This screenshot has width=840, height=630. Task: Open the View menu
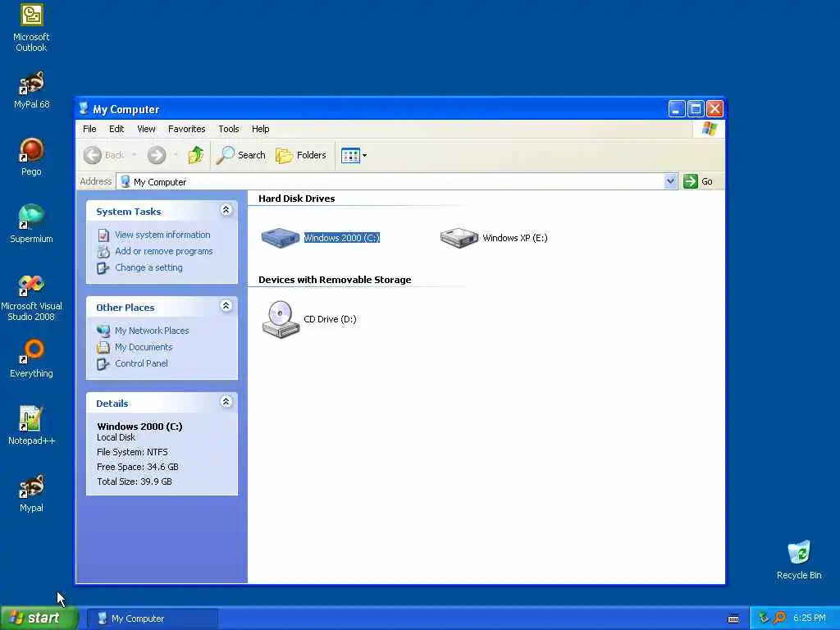(146, 129)
